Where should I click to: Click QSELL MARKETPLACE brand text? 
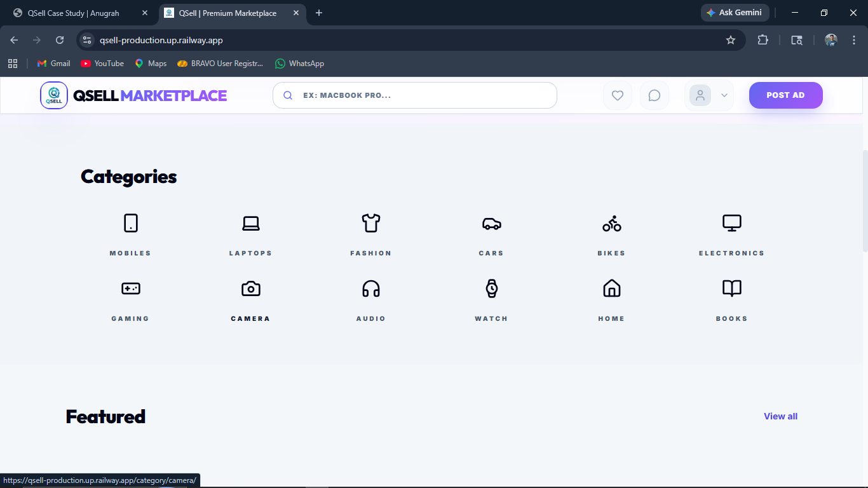click(x=150, y=95)
